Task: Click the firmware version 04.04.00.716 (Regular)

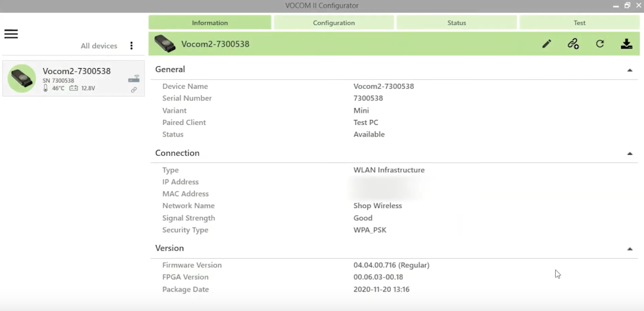Action: [x=391, y=265]
